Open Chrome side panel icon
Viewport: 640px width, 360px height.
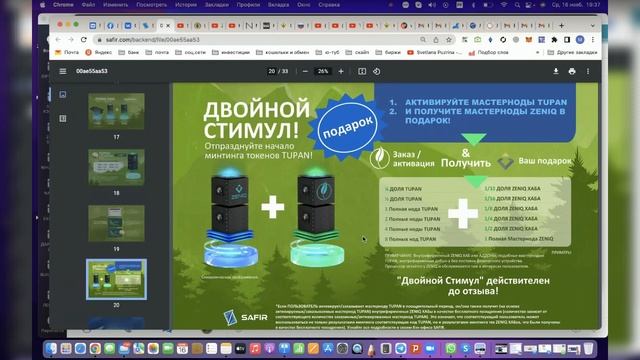tap(567, 40)
